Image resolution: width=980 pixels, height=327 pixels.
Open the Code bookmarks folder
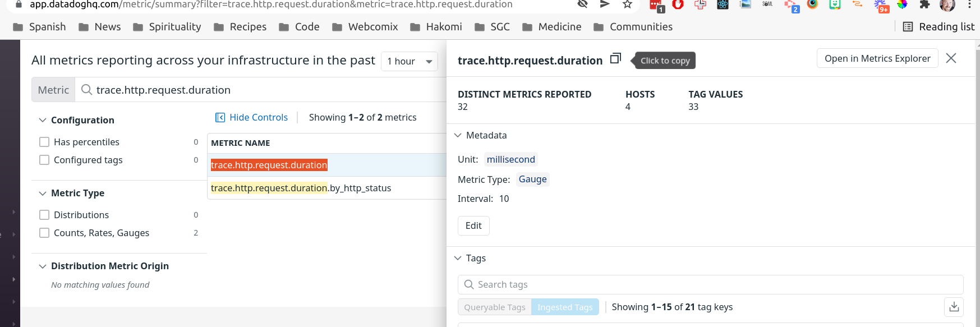pos(299,27)
